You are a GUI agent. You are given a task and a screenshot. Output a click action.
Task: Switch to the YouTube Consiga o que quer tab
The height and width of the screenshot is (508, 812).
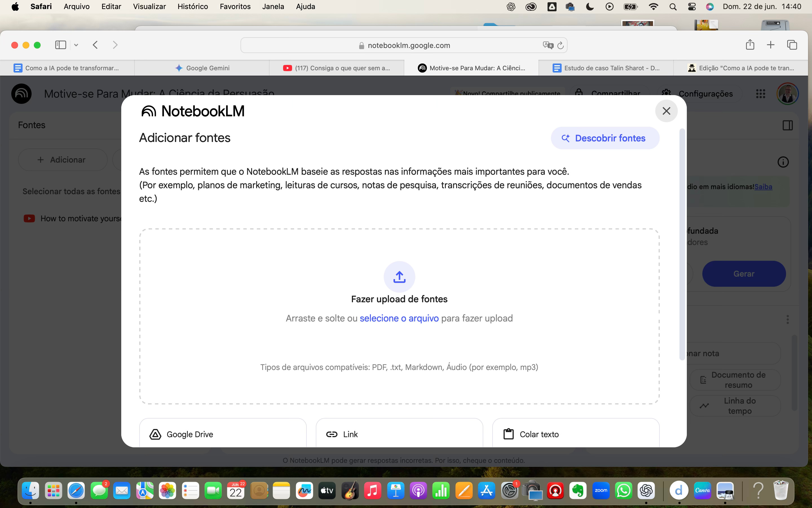coord(337,68)
